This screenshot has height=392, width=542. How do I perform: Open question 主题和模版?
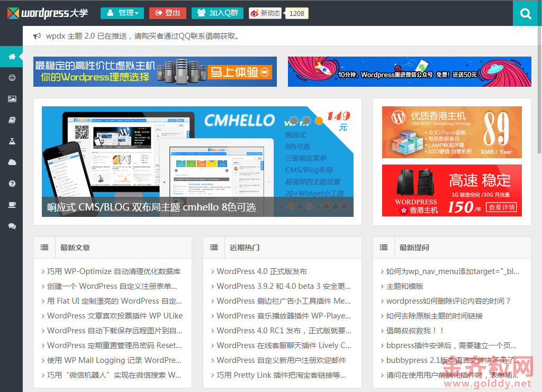click(x=405, y=286)
